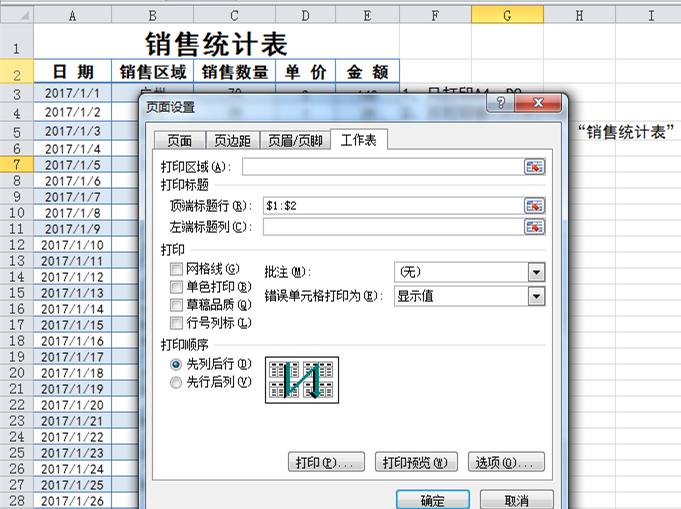Switch to the 页面 tab
The height and width of the screenshot is (509, 681).
click(x=179, y=140)
